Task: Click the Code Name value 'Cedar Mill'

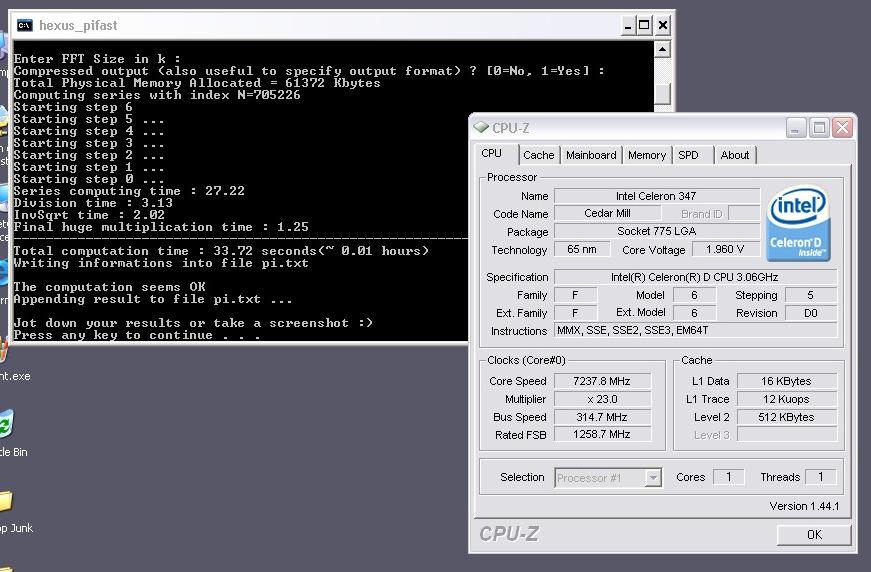Action: pos(608,213)
